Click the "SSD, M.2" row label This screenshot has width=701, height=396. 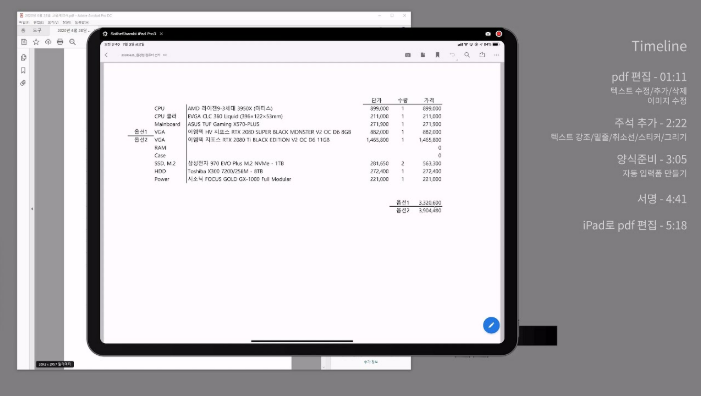point(165,164)
